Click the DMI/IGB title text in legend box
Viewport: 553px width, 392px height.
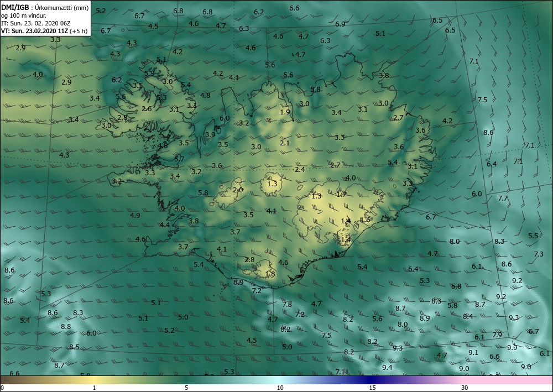click(x=15, y=8)
